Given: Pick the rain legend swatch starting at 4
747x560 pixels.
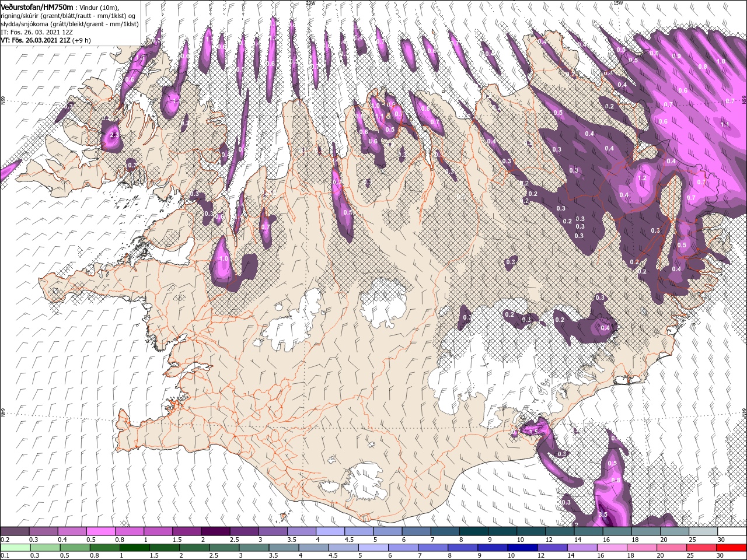Looking at the screenshot, I should pyautogui.click(x=313, y=548).
